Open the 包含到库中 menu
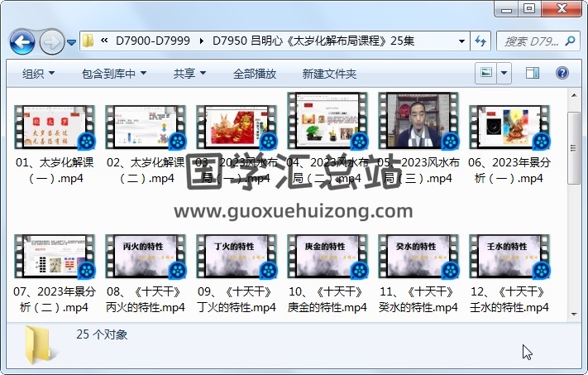 113,74
